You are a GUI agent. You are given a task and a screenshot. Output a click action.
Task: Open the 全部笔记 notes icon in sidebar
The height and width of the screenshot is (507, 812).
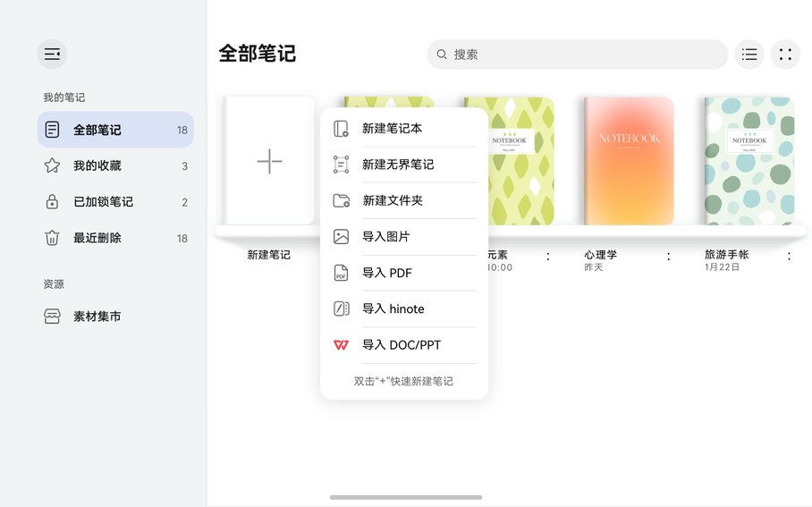pyautogui.click(x=52, y=130)
